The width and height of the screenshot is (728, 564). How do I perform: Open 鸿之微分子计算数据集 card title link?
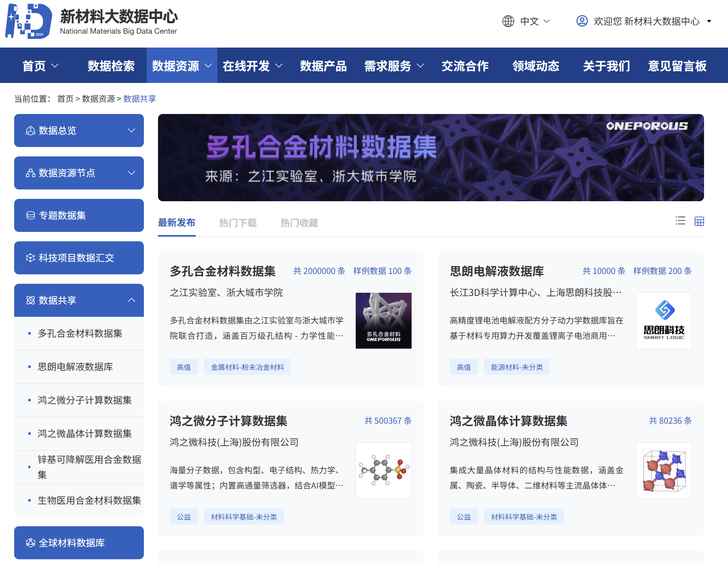[228, 421]
